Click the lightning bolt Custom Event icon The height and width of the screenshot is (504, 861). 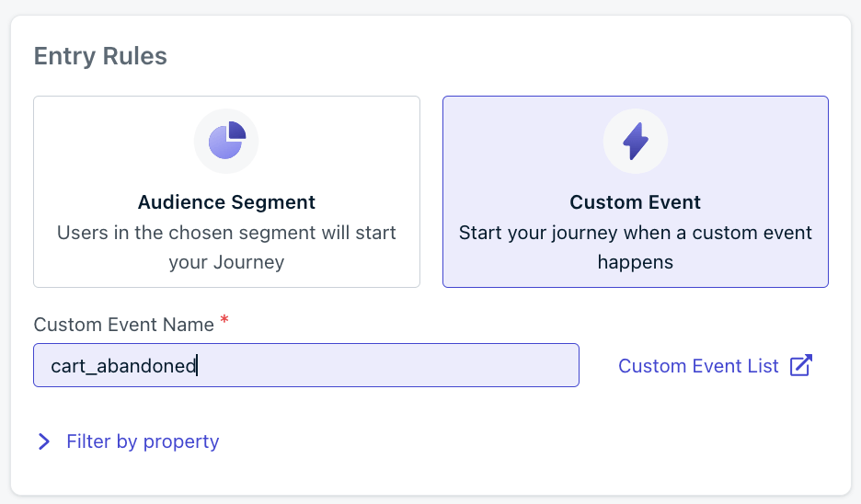click(x=636, y=141)
